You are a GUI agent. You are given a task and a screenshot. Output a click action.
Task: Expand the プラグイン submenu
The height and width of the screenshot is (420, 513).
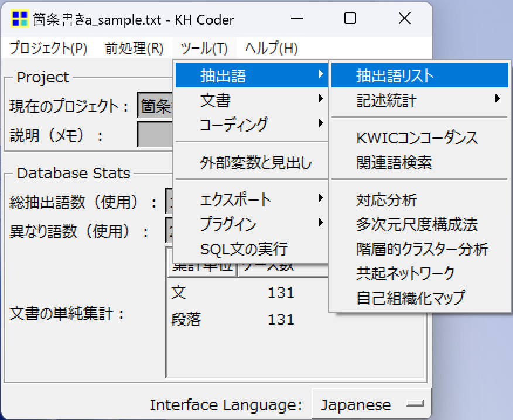pos(252,224)
